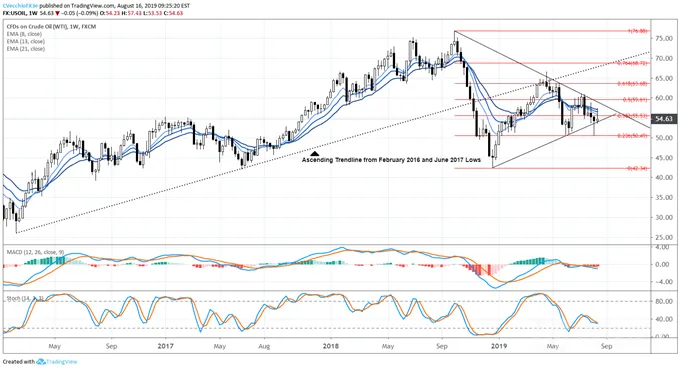Click the "Created with" footer text
Screen dimensions: 680x369
[x=19, y=362]
